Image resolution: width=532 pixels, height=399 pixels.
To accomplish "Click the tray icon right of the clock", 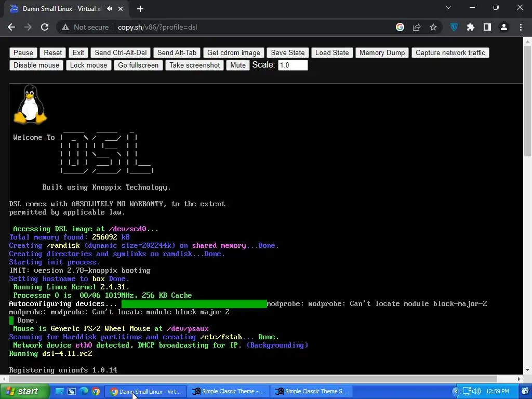I will point(525,392).
